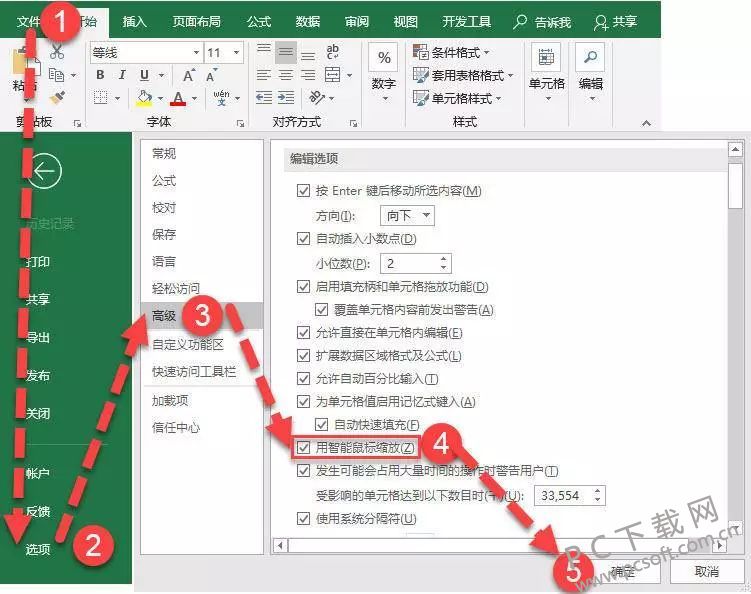The height and width of the screenshot is (594, 751).
Task: Increase font size with larger A icon
Action: click(189, 75)
